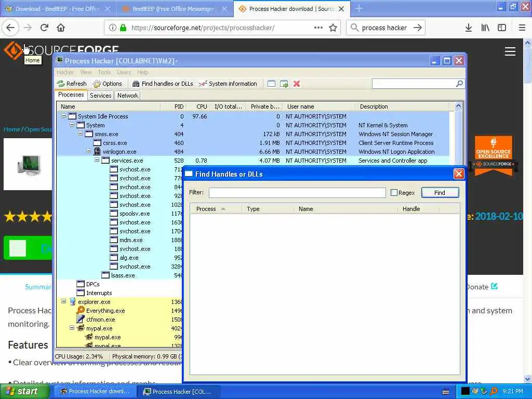Click the search magnifier in Process Hacker
This screenshot has height=399, width=532.
coord(459,84)
